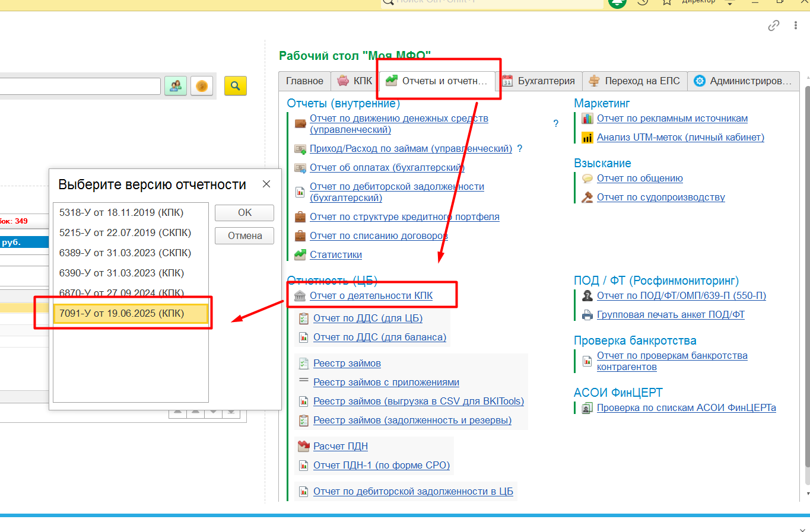The image size is (810, 532).
Task: Click the green notification bell icon
Action: click(x=618, y=2)
